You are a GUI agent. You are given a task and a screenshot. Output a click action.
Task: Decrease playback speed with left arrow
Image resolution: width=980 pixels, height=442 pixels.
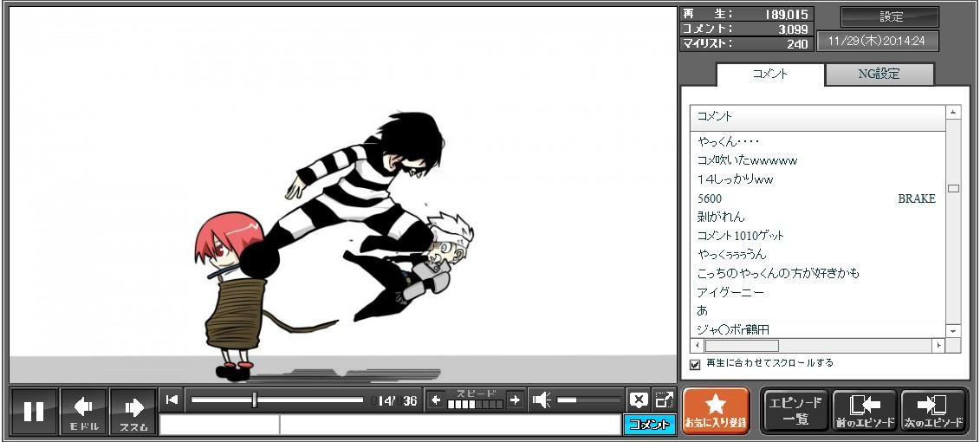click(436, 400)
